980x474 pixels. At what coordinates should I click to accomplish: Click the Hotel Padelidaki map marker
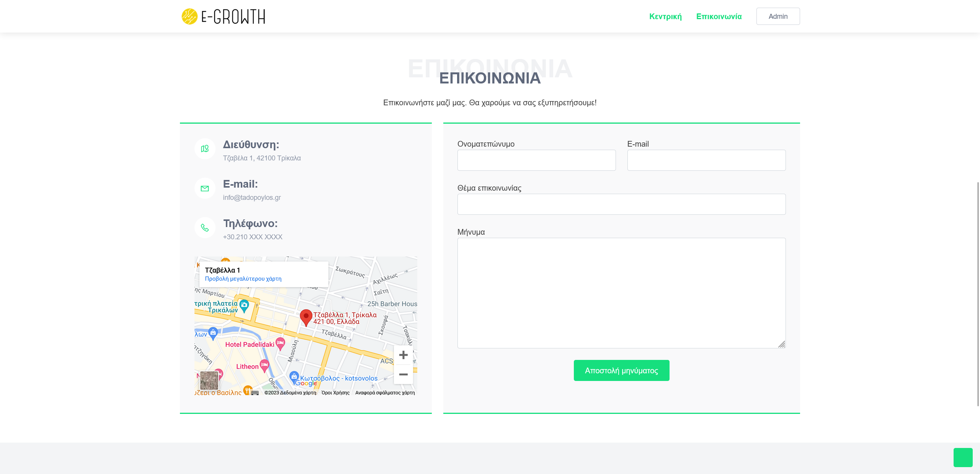pos(280,343)
